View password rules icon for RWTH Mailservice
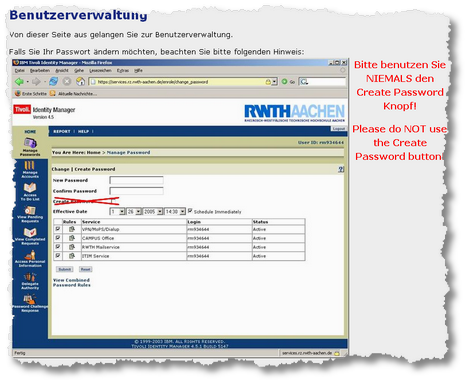 (71, 247)
